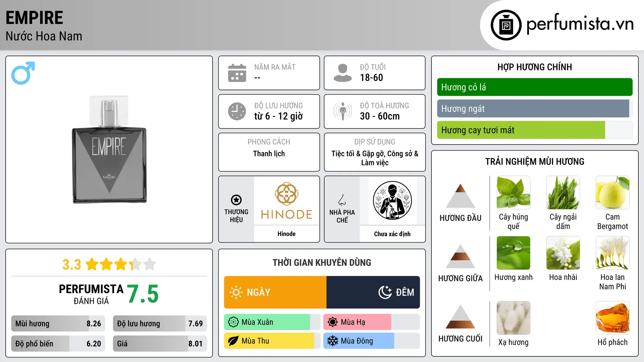
Task: Click the 3.3 rating number
Action: [72, 265]
